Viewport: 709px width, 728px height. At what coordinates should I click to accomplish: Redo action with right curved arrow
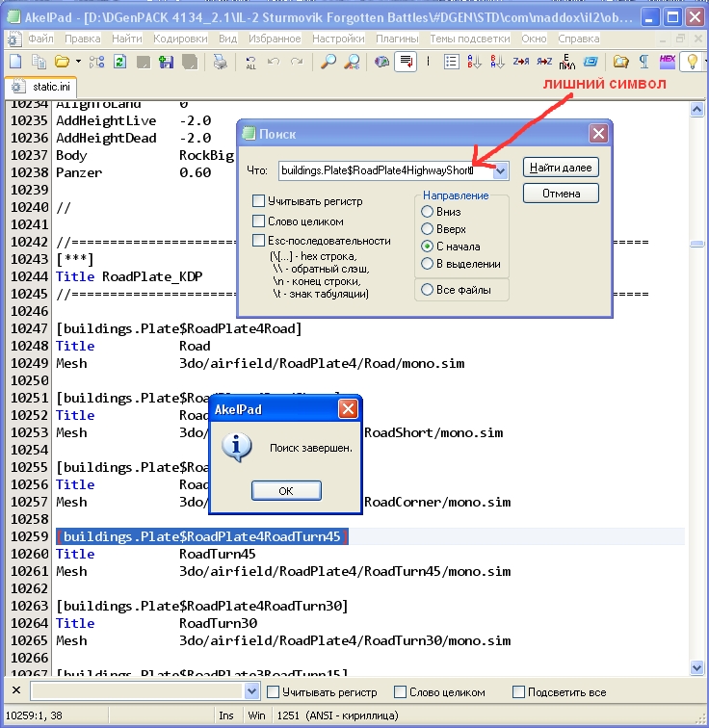297,62
